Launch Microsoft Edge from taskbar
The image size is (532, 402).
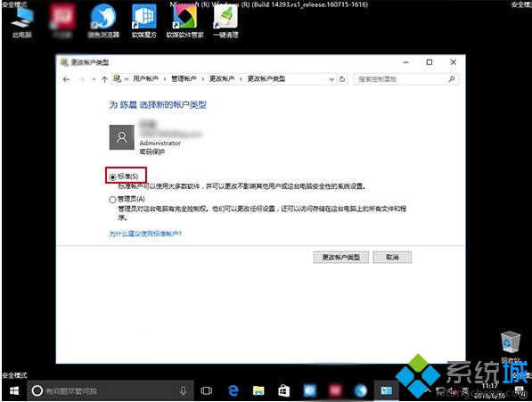coord(233,390)
